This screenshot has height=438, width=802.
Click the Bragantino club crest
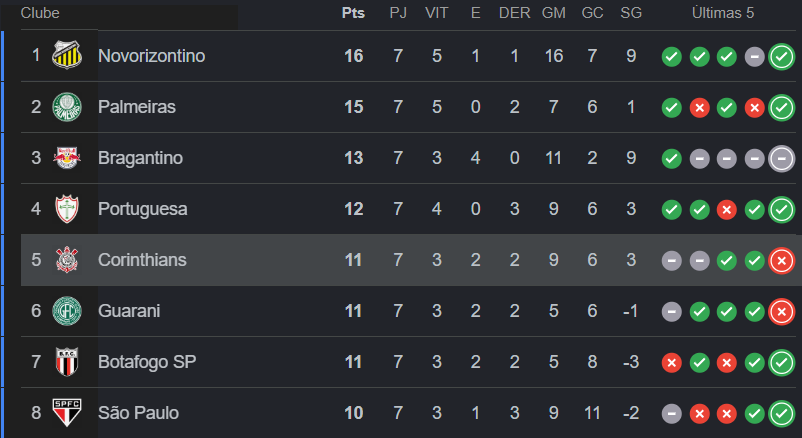click(x=67, y=158)
